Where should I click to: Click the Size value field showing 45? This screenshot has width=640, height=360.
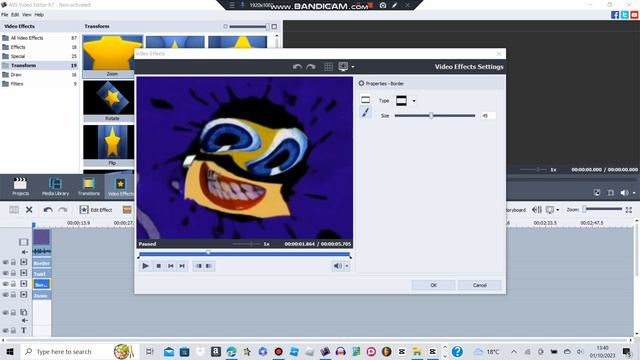(488, 116)
